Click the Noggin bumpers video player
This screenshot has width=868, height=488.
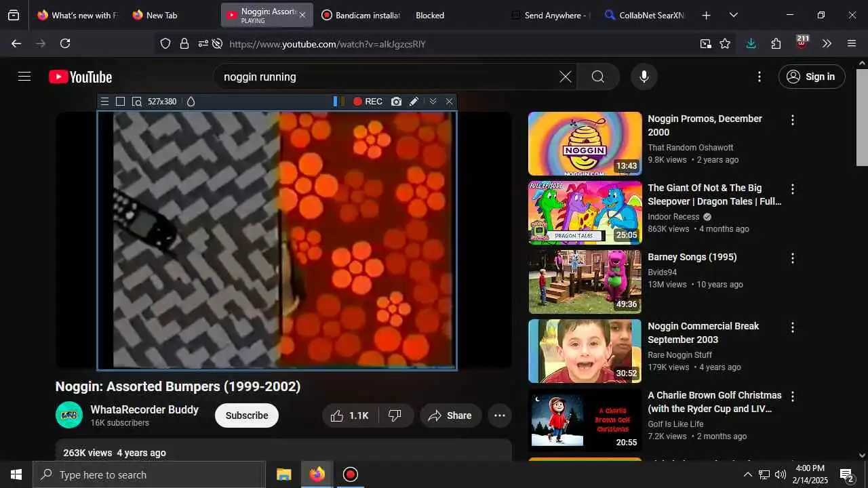coord(283,240)
